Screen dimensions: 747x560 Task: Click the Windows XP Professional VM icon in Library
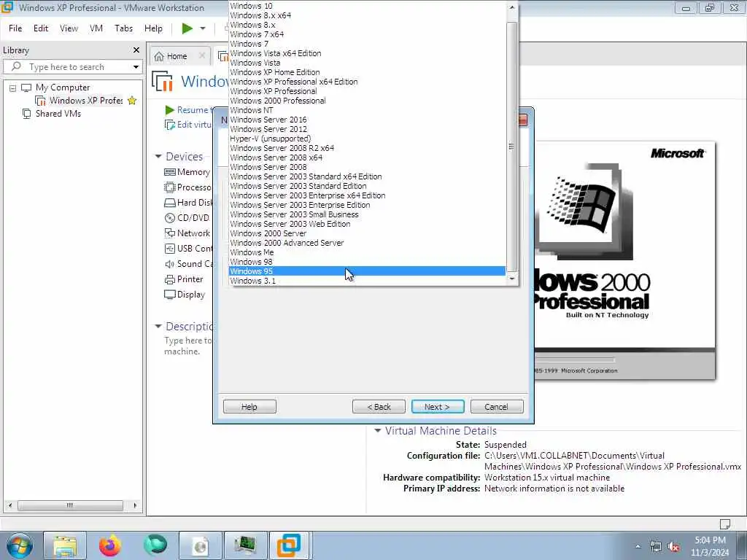[x=41, y=101]
